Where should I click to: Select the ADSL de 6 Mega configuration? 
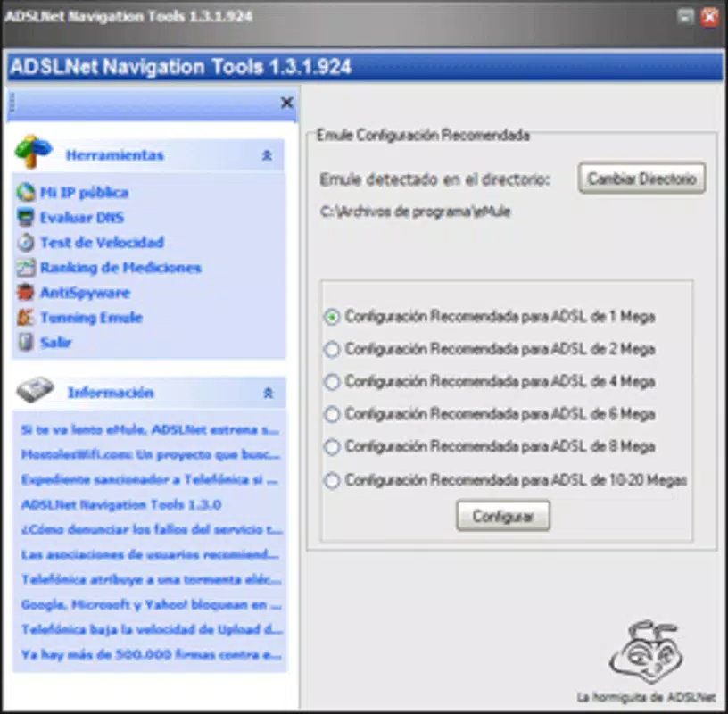[491, 414]
